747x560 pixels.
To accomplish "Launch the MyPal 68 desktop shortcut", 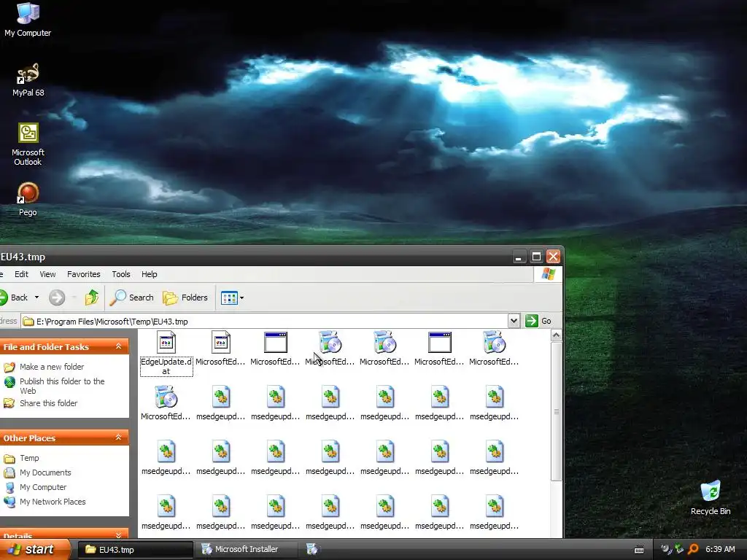I will coord(28,79).
